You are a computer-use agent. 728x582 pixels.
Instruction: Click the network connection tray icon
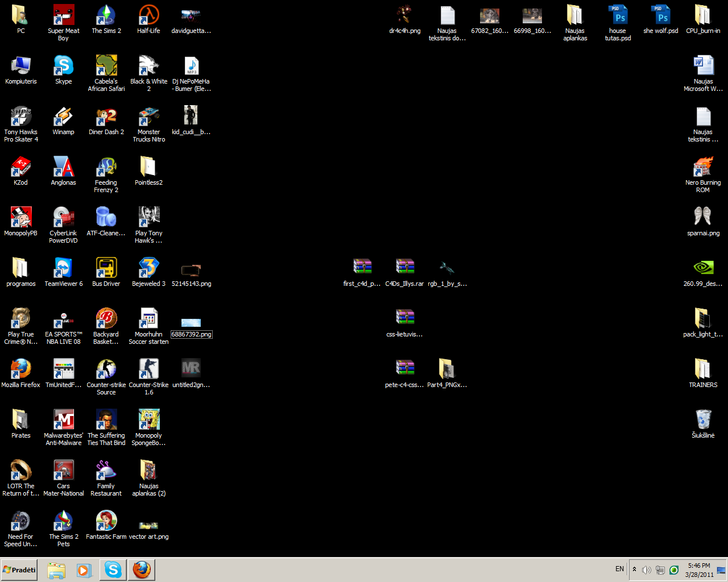(x=660, y=570)
